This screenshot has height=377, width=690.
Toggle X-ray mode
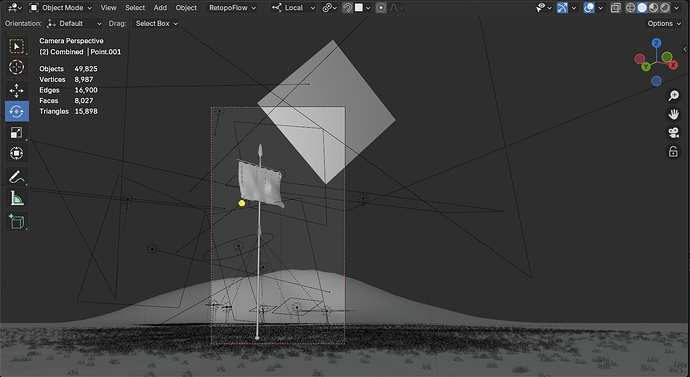(x=616, y=7)
